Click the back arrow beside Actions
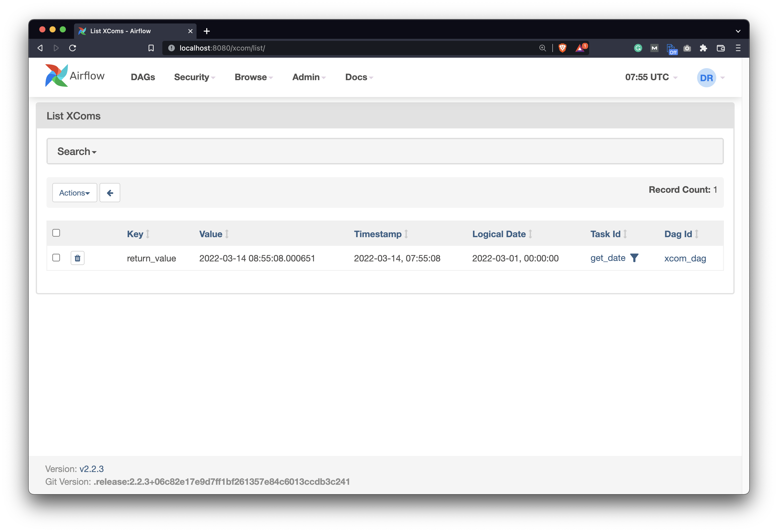 [x=110, y=192]
